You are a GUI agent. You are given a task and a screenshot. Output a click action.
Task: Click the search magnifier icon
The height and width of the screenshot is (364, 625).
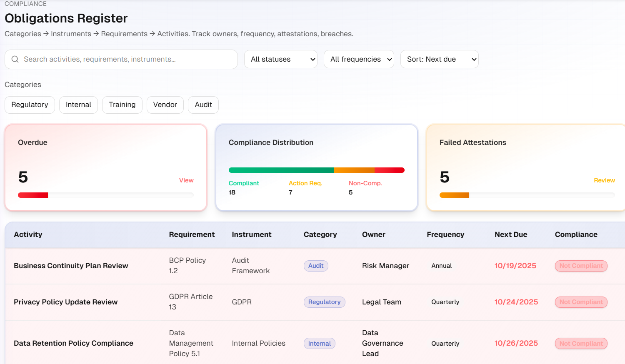(15, 59)
